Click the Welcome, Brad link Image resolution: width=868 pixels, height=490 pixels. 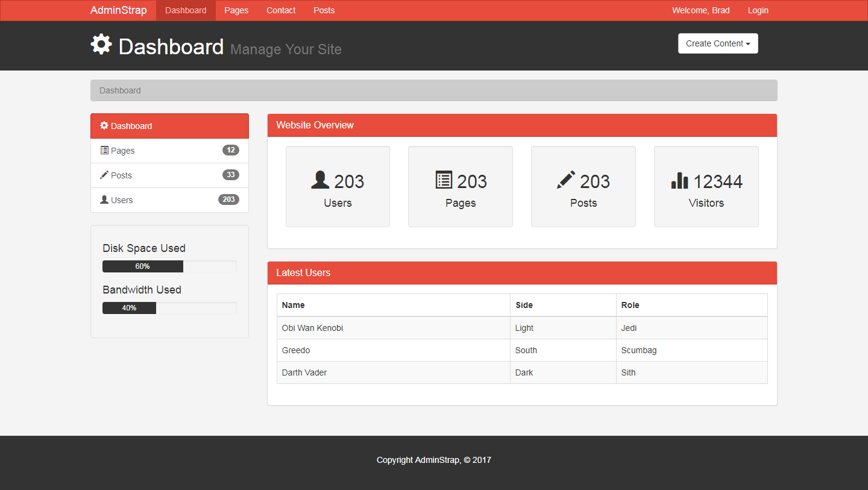[x=700, y=10]
